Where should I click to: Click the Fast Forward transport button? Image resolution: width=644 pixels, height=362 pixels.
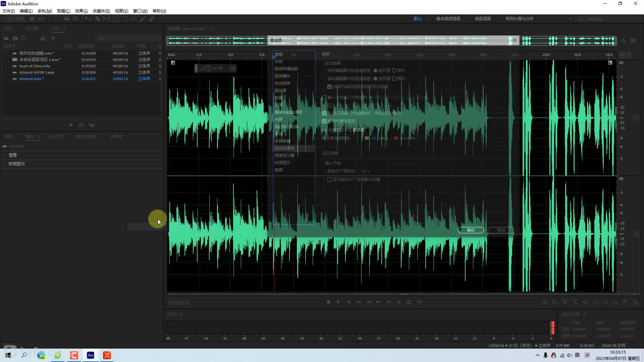(x=379, y=302)
